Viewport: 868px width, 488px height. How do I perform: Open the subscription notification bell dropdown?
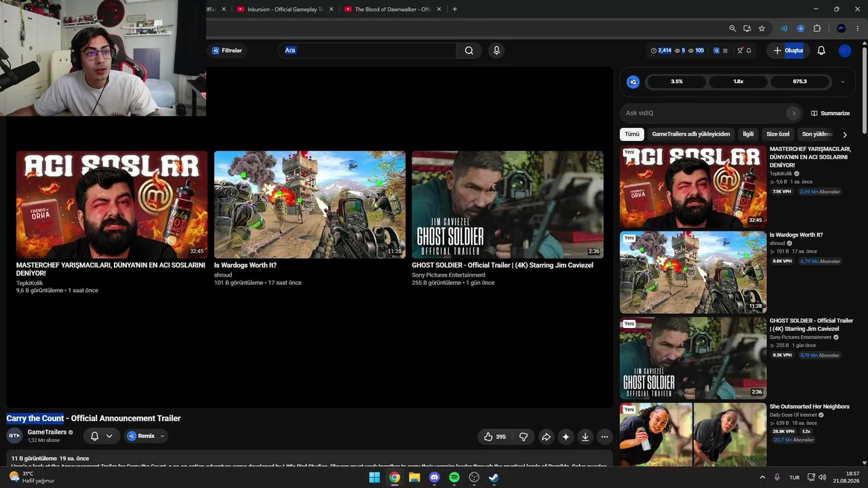[101, 436]
